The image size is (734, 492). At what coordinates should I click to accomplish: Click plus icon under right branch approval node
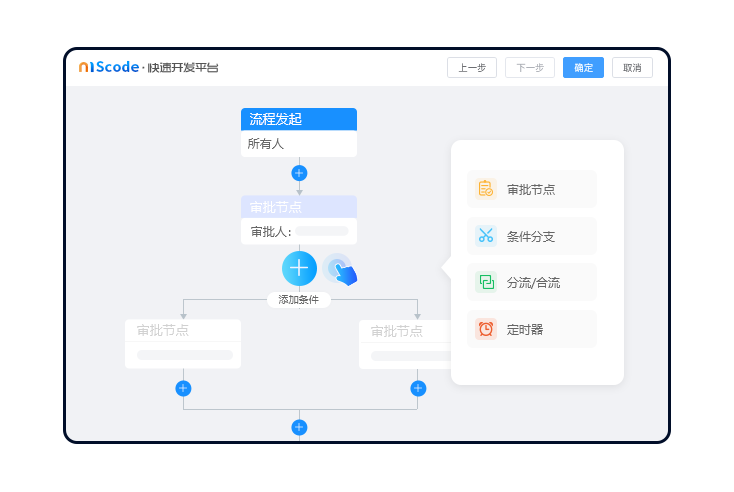pos(418,388)
